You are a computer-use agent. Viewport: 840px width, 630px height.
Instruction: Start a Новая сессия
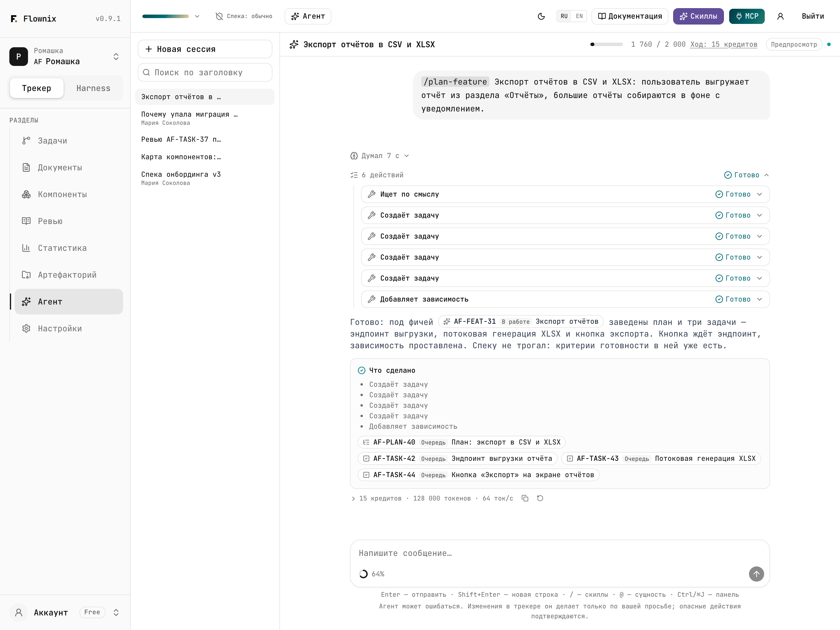205,49
